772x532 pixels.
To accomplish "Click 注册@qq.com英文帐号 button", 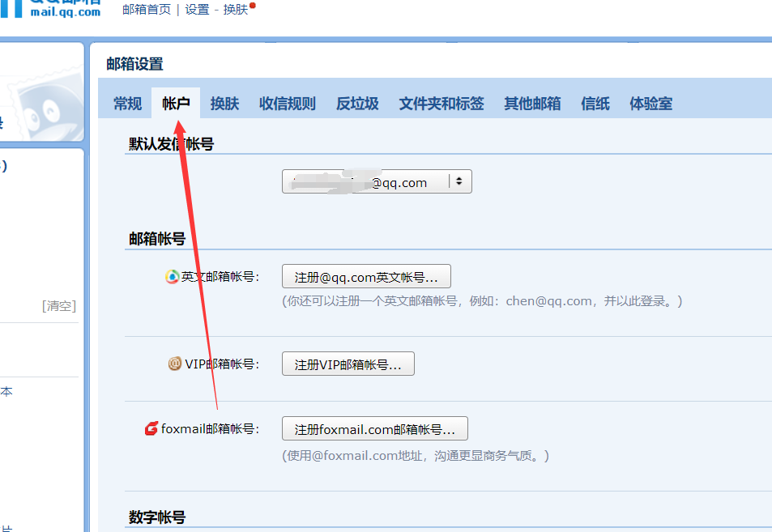I will (366, 277).
